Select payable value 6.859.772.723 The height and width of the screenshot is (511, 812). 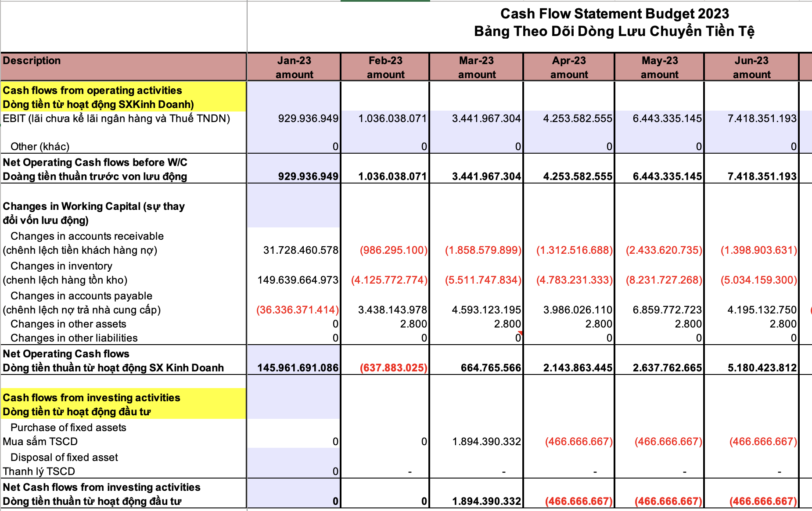667,310
